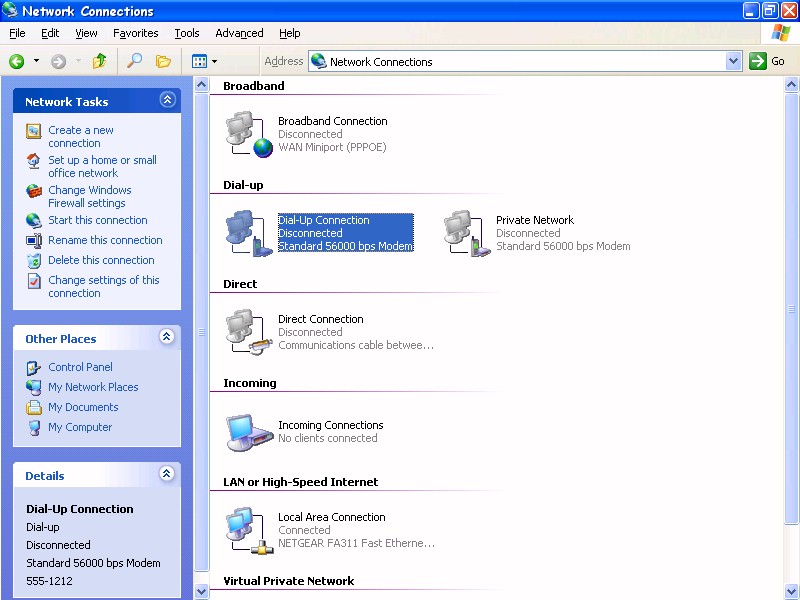The width and height of the screenshot is (800, 600).
Task: Click the Delete this connection link
Action: (101, 260)
